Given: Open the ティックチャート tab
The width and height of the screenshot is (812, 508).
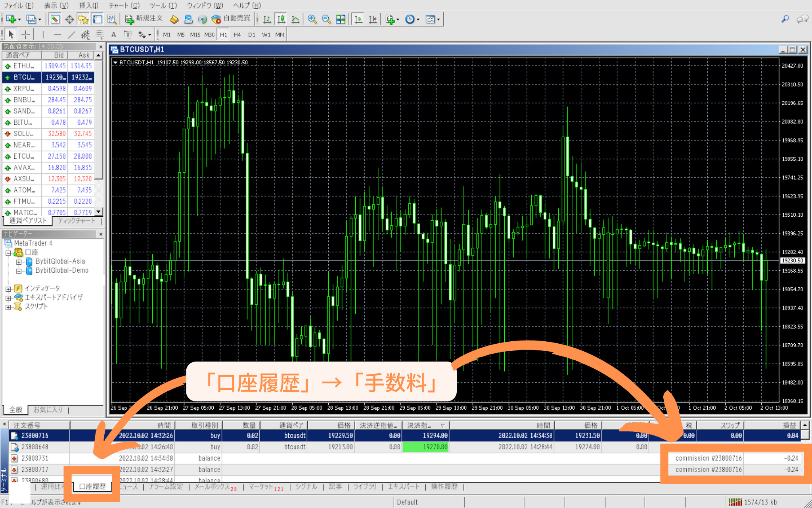Looking at the screenshot, I should pos(77,221).
